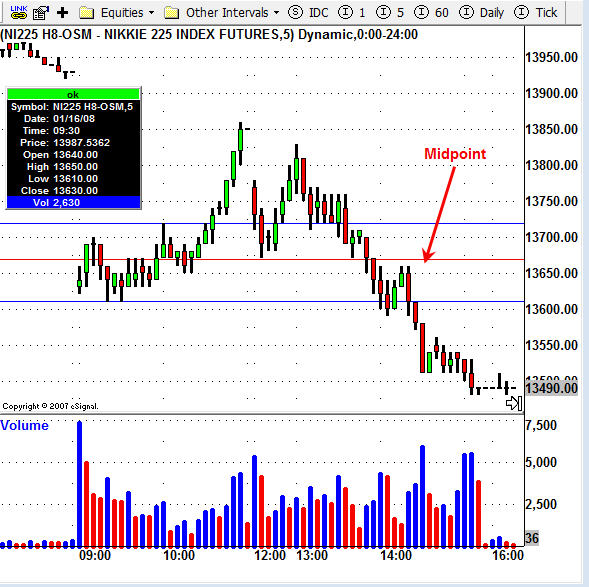
Task: Expand the Other Intervals dropdown arrow
Action: click(x=276, y=13)
